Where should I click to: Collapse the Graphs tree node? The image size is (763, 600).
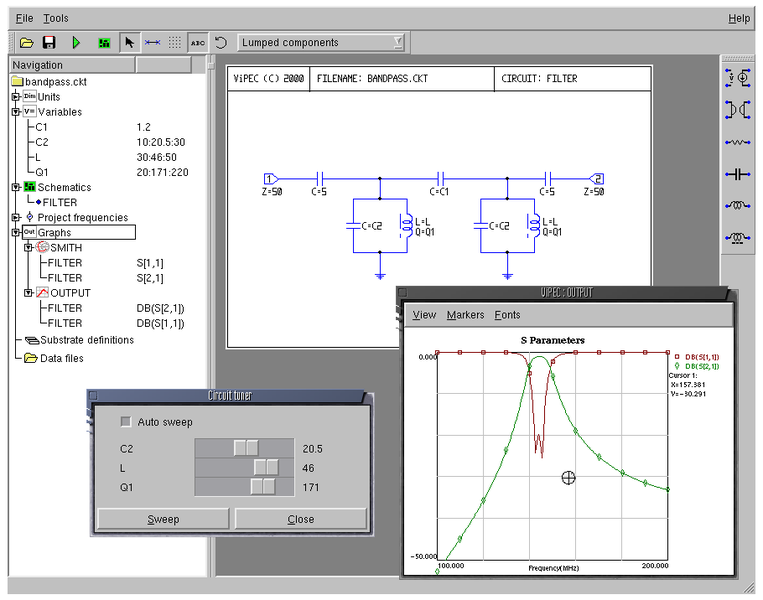coord(16,233)
